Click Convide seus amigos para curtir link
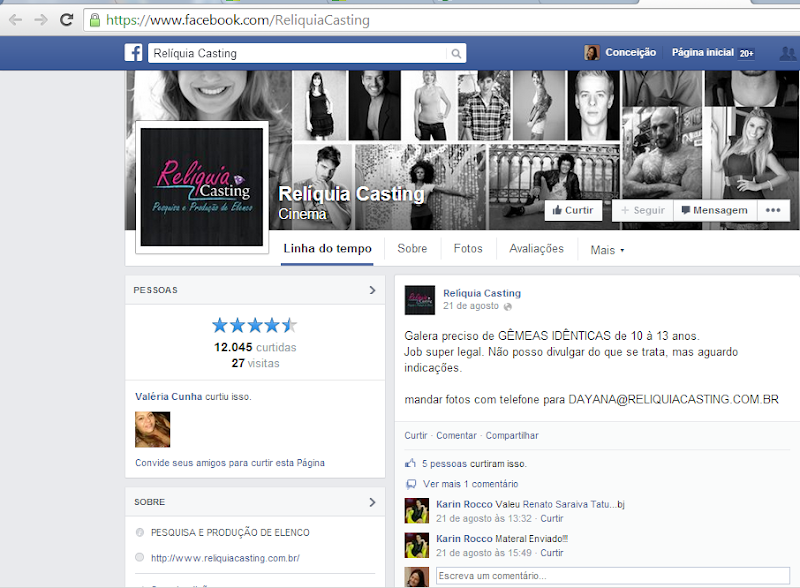This screenshot has width=800, height=588. (230, 463)
